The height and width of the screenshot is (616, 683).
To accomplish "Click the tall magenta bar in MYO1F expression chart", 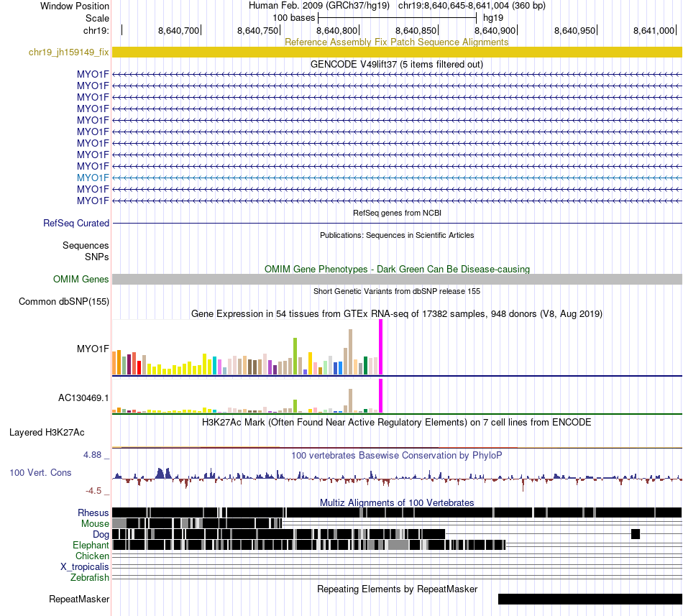I will pyautogui.click(x=381, y=347).
